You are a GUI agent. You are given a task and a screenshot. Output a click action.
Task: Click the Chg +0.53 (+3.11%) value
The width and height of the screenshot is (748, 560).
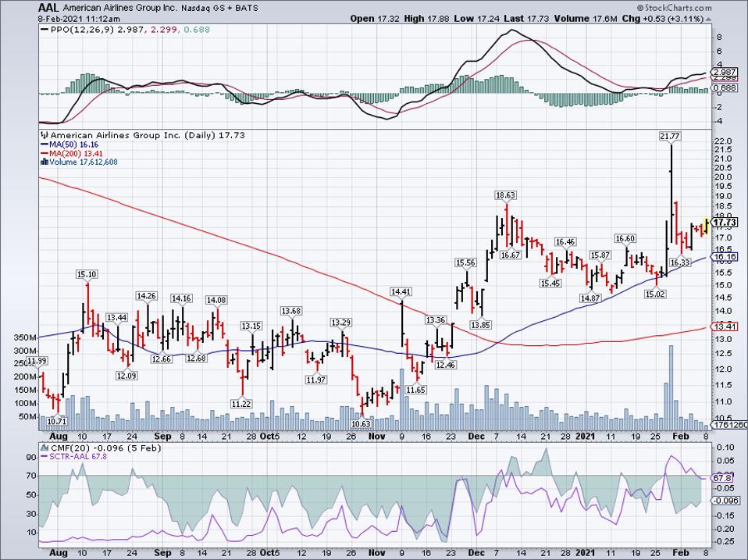664,19
